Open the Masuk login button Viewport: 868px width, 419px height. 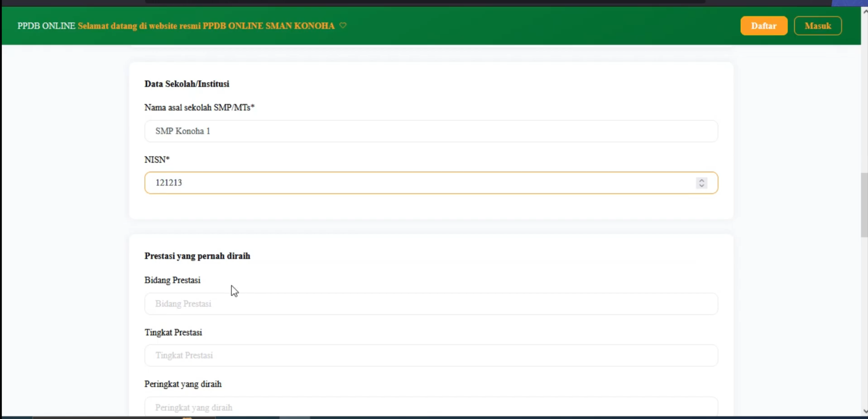(x=818, y=26)
